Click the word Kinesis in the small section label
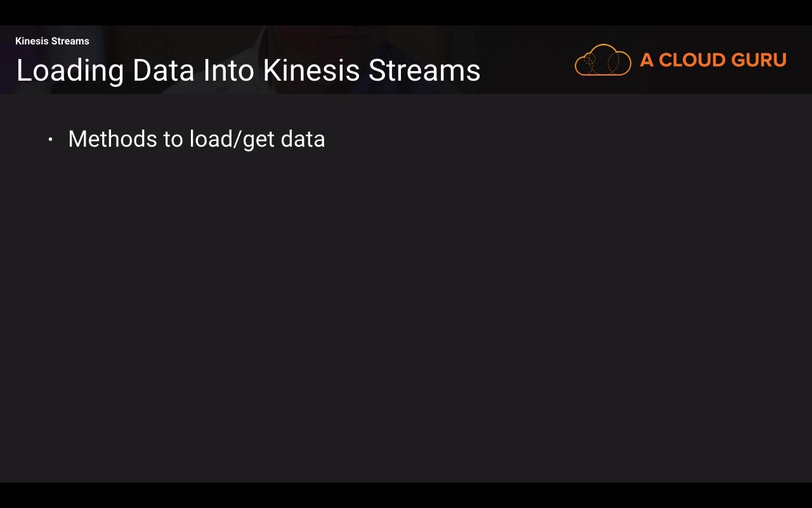Viewport: 812px width, 508px height. [x=32, y=41]
